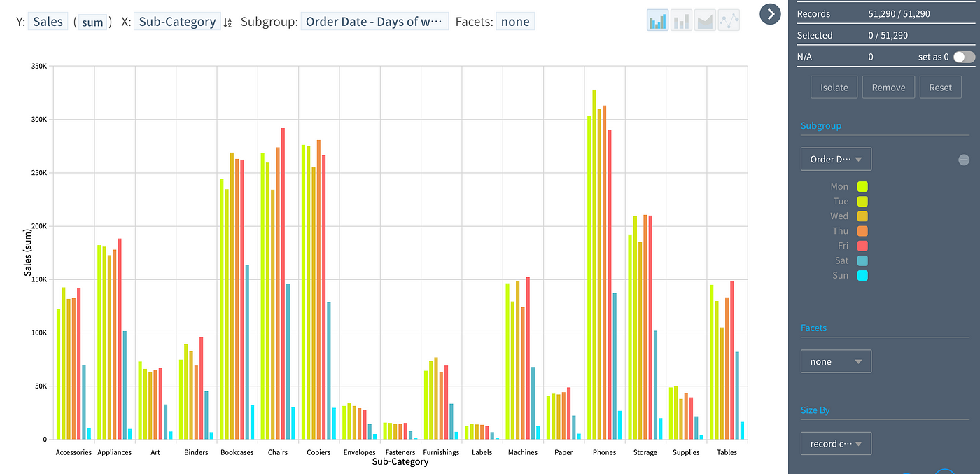Switch to line chart view
This screenshot has width=980, height=474.
coord(729,20)
